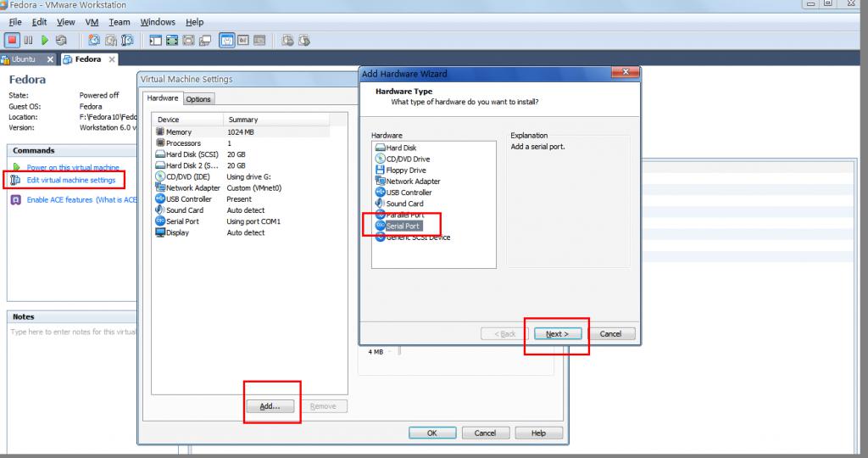
Task: Click the purple ACE features icon
Action: click(16, 200)
